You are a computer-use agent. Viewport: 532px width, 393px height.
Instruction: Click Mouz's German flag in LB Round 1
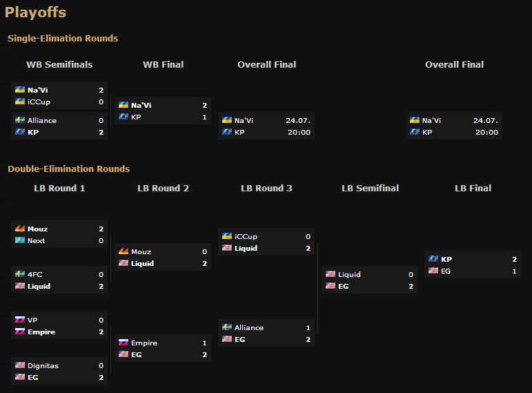pos(19,229)
